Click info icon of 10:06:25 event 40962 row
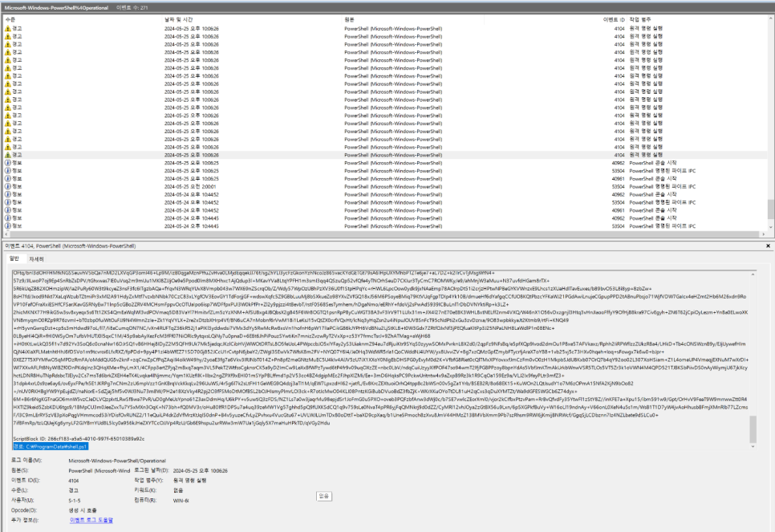775x532 pixels. [7, 163]
